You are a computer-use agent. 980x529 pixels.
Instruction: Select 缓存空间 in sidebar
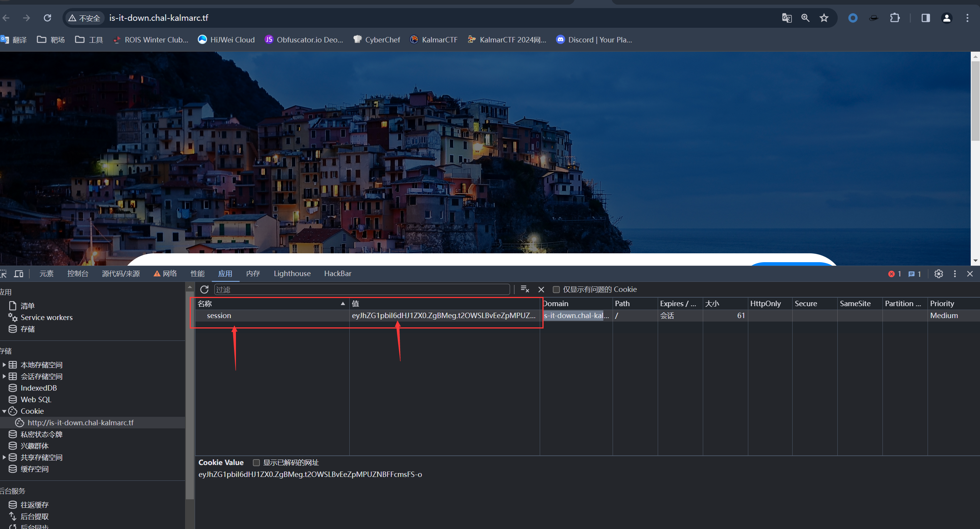(34, 469)
